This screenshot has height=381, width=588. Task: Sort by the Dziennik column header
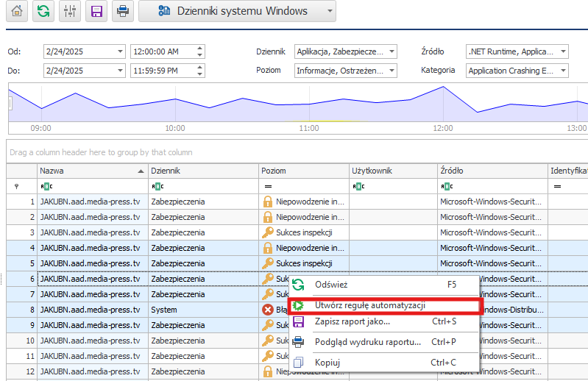tap(203, 171)
